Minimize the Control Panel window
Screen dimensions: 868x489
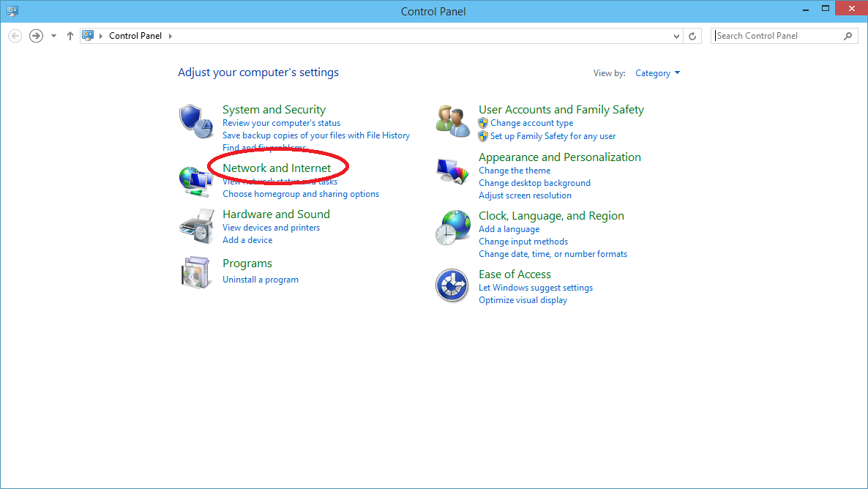tap(806, 10)
